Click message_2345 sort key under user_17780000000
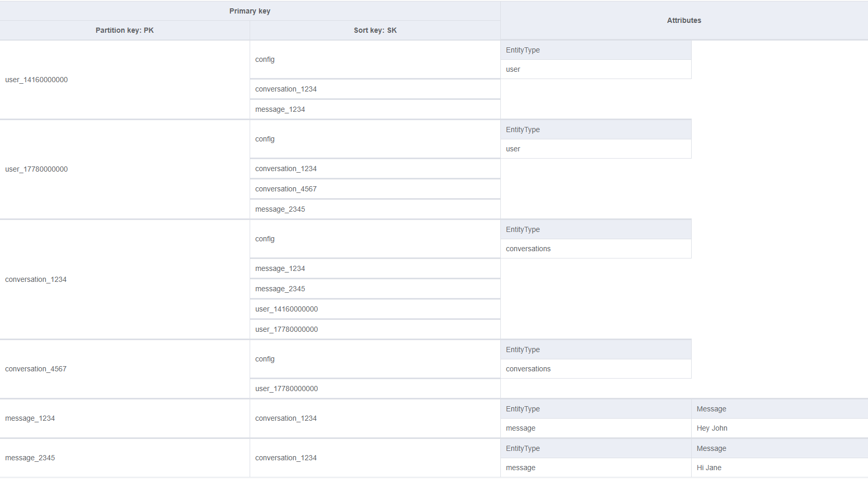 click(375, 209)
